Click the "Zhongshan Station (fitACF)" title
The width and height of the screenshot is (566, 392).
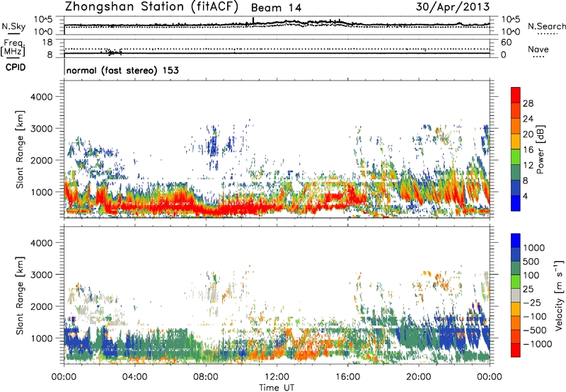point(151,7)
